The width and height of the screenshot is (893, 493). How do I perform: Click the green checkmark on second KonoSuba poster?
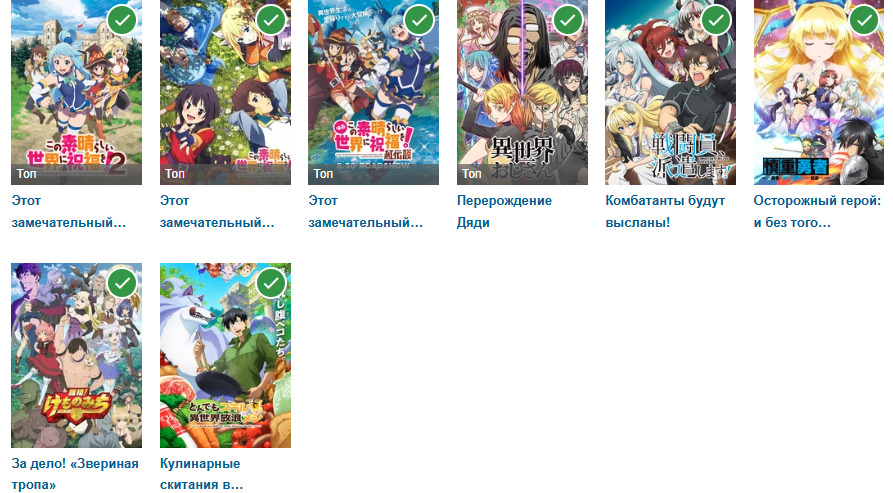271,20
